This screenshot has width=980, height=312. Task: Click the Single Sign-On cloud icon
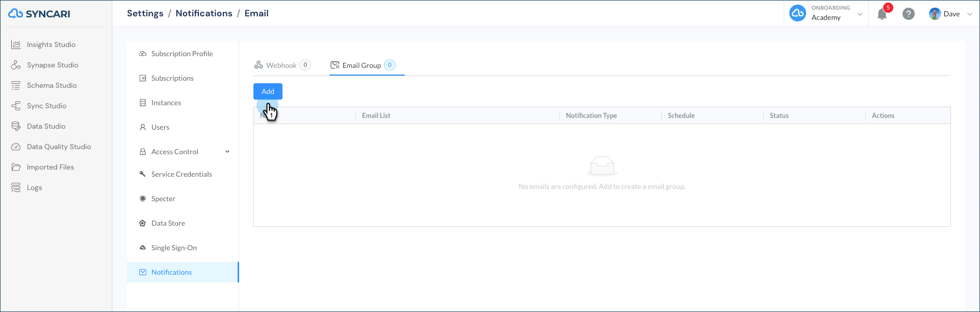click(x=143, y=248)
